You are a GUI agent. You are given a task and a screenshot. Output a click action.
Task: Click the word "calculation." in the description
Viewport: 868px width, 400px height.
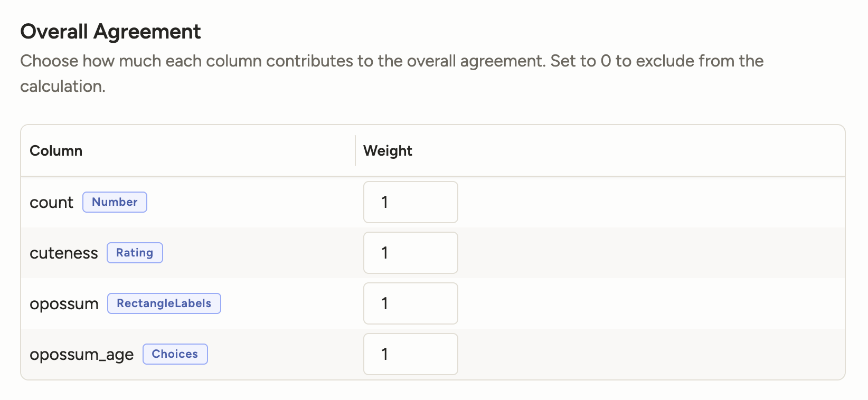[63, 87]
